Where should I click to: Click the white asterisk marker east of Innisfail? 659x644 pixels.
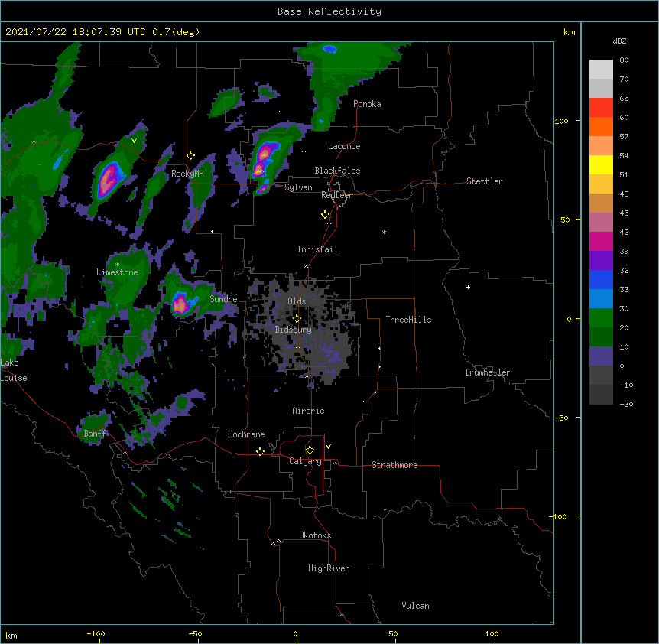384,233
